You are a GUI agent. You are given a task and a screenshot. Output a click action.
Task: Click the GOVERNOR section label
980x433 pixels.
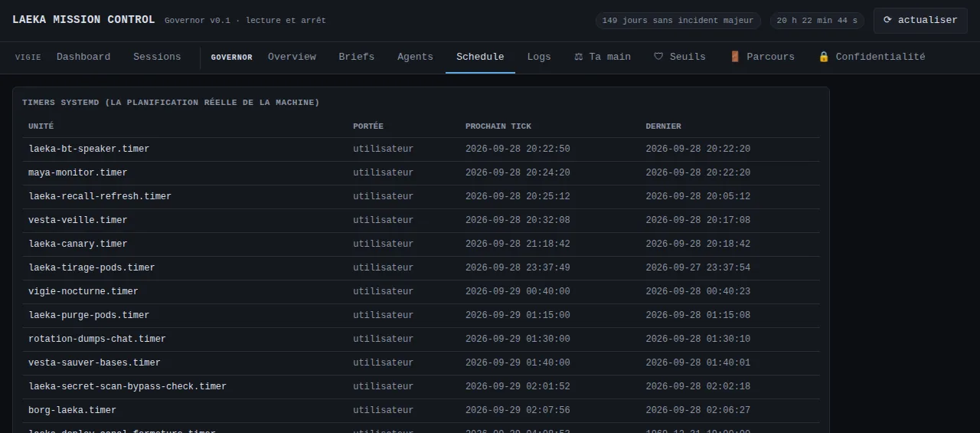[x=231, y=57]
